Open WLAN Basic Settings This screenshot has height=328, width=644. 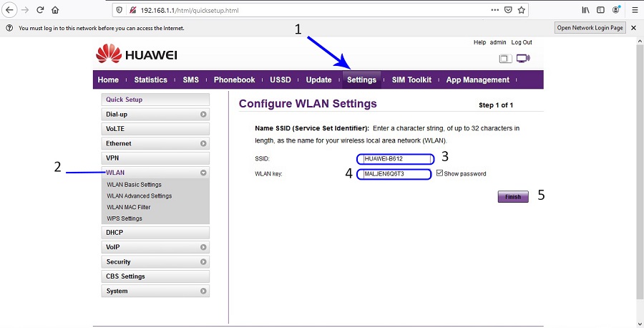coord(134,185)
